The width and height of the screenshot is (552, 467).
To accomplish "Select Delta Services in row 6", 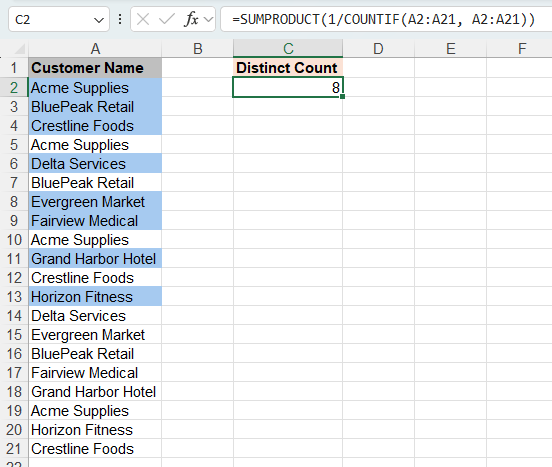I will tap(95, 164).
